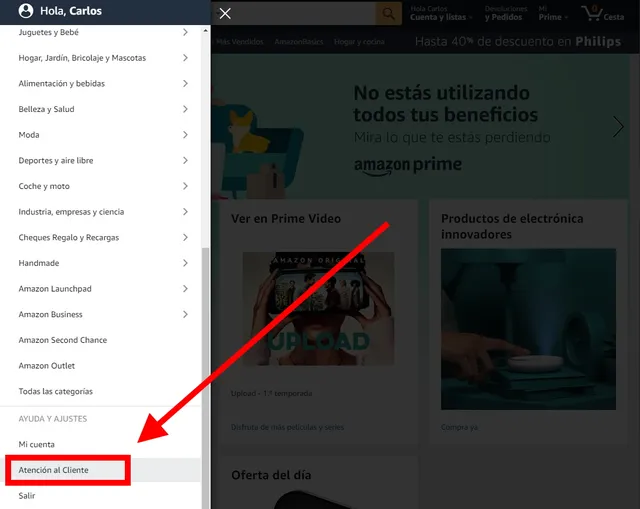Expand Deportes y aire libre chevron
Screen dimensions: 640x509
point(185,160)
